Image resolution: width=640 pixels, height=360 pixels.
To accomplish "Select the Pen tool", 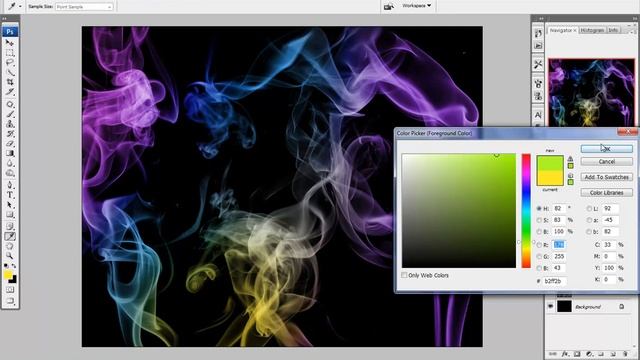I will tap(10, 185).
